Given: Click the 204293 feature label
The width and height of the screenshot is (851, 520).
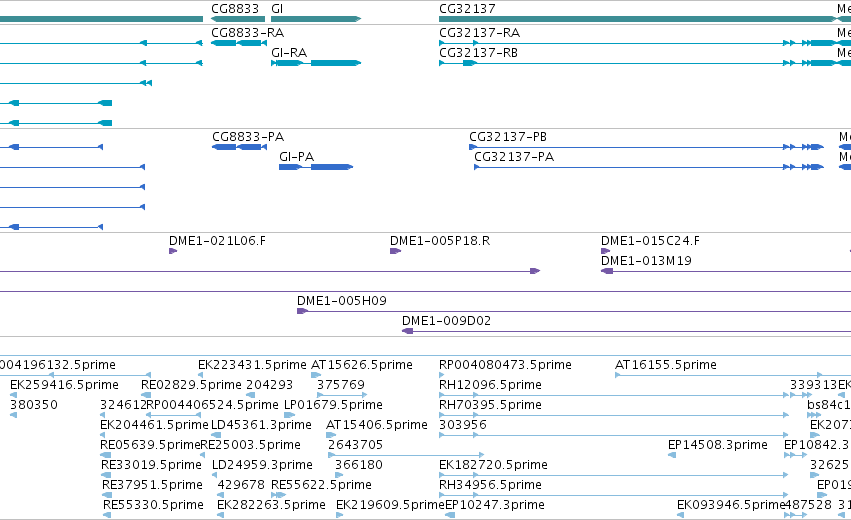Looking at the screenshot, I should tap(269, 385).
